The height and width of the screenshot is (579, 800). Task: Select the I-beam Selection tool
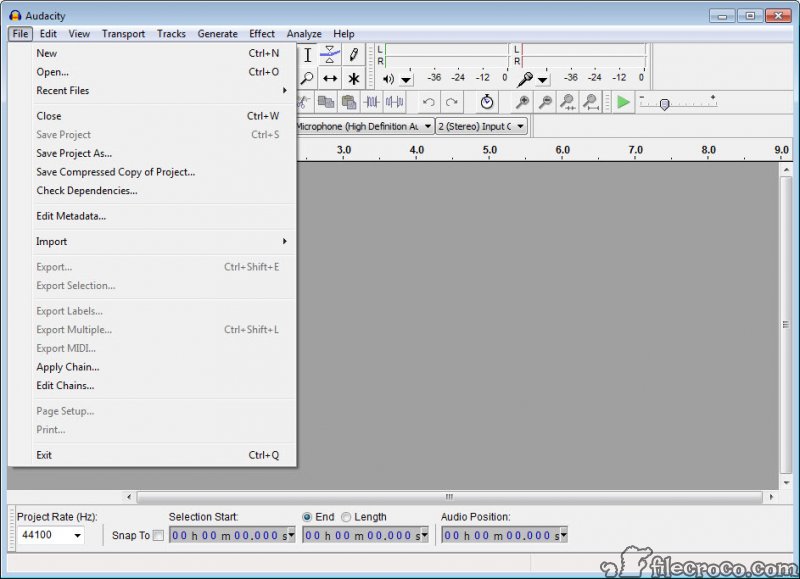pyautogui.click(x=308, y=55)
